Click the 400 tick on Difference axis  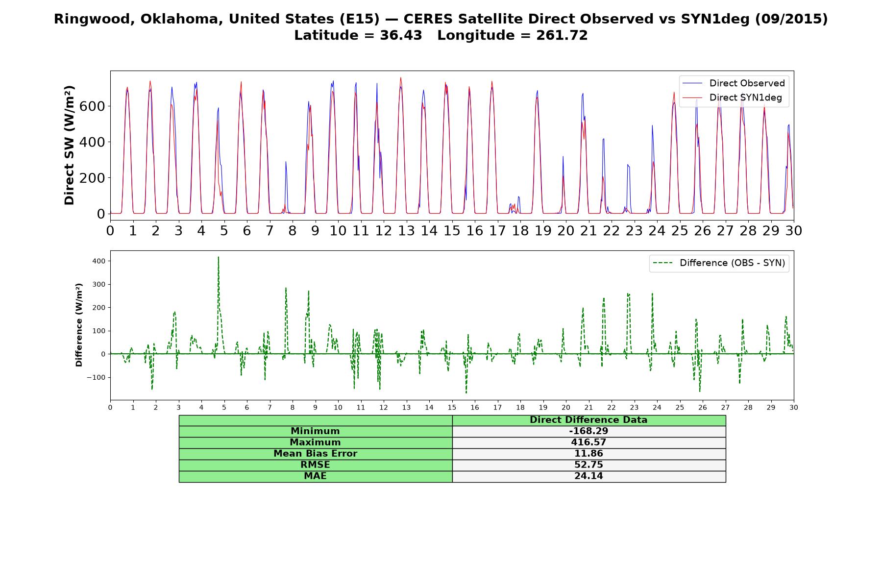click(98, 261)
